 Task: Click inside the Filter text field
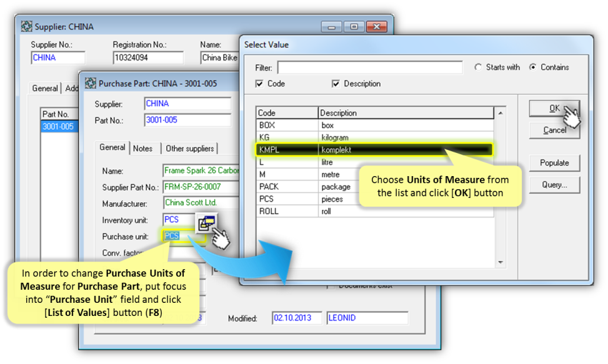[370, 67]
